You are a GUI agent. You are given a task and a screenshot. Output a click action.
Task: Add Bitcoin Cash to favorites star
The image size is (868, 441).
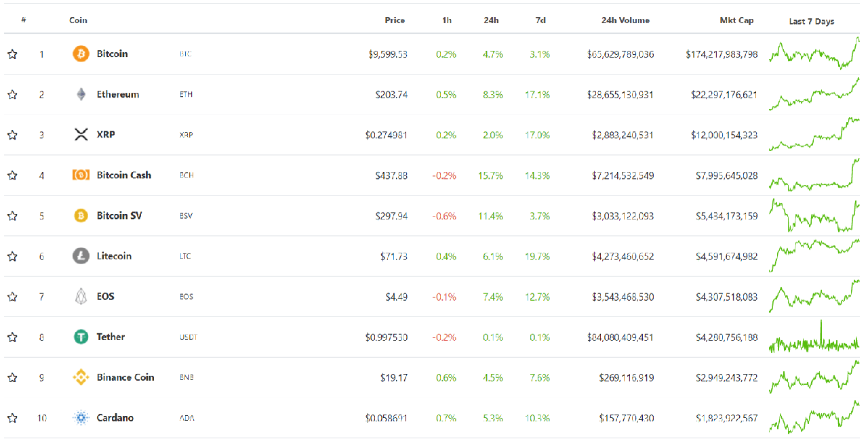[12, 175]
